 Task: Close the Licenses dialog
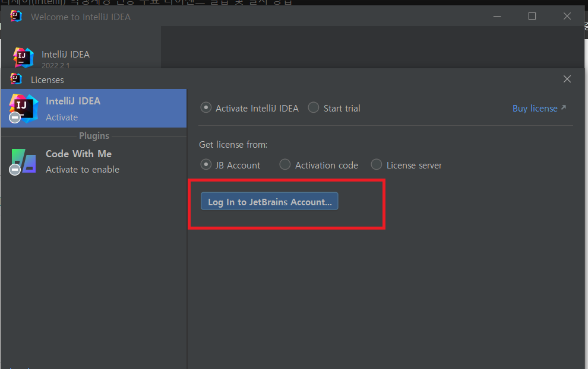pos(567,79)
